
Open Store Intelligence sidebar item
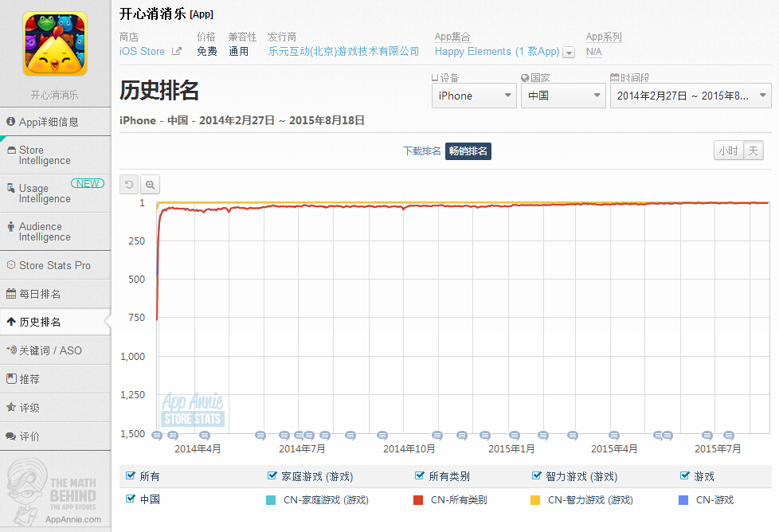55,155
